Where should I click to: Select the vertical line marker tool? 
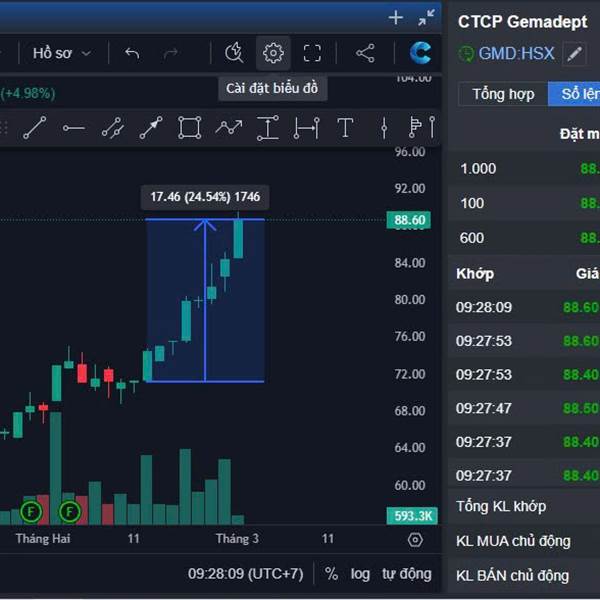384,127
